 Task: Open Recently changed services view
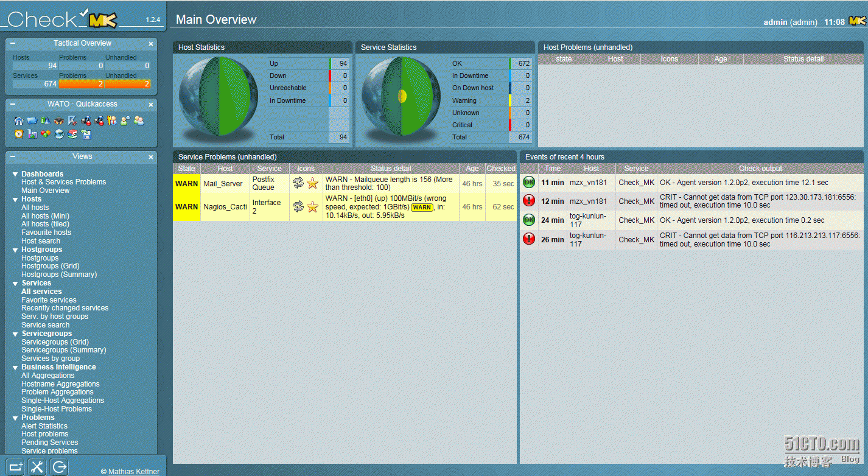tap(65, 308)
